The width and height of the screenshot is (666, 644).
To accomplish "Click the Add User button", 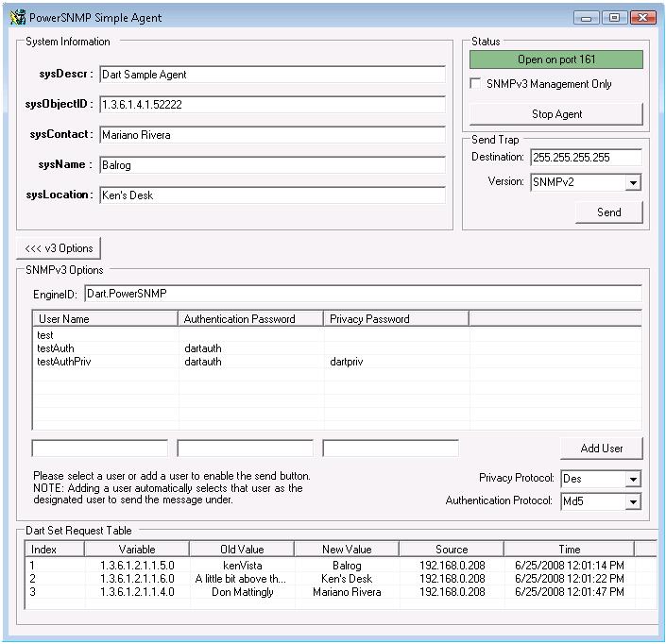I will [601, 449].
